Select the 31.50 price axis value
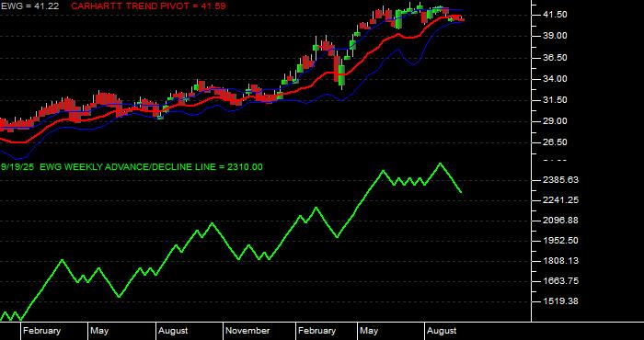 (x=555, y=100)
